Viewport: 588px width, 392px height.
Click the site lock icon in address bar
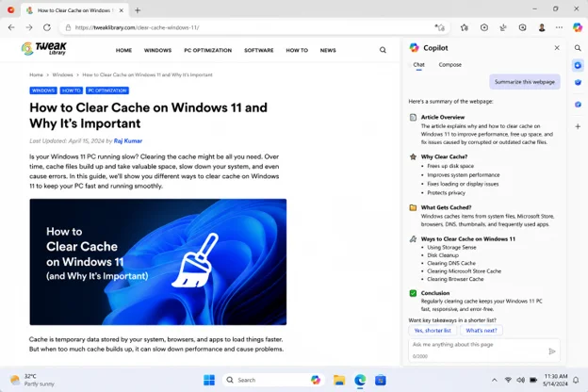68,27
